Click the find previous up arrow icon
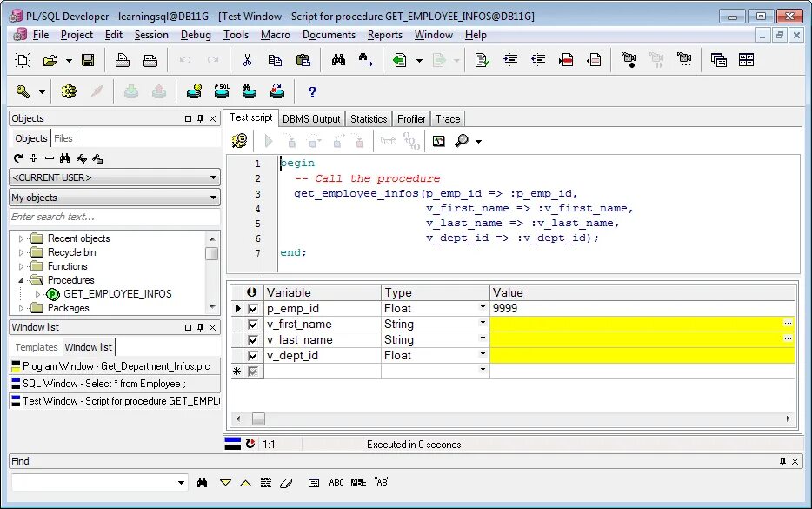 (245, 483)
